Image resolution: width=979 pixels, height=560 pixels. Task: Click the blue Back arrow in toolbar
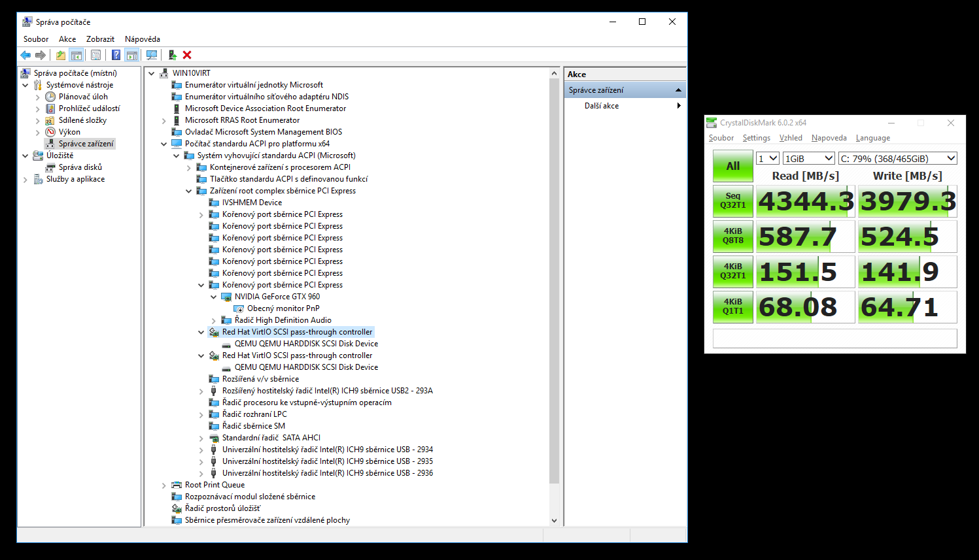(26, 56)
